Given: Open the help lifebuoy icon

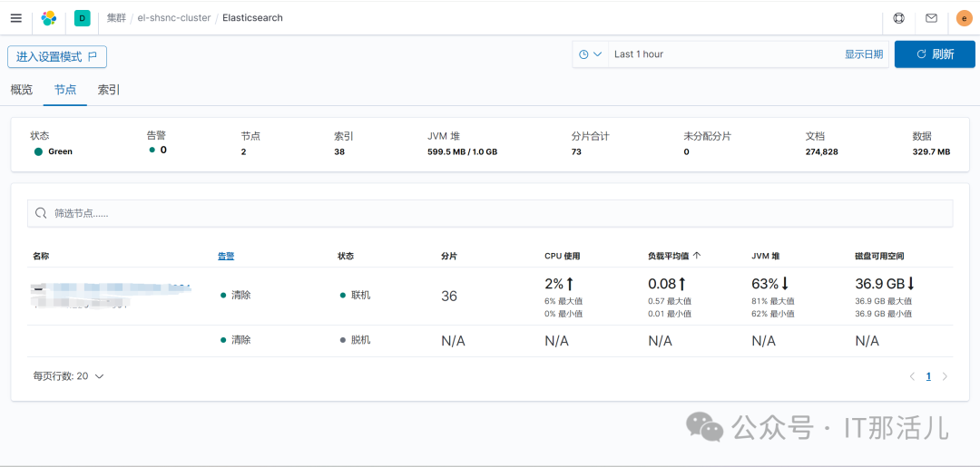Looking at the screenshot, I should point(898,18).
